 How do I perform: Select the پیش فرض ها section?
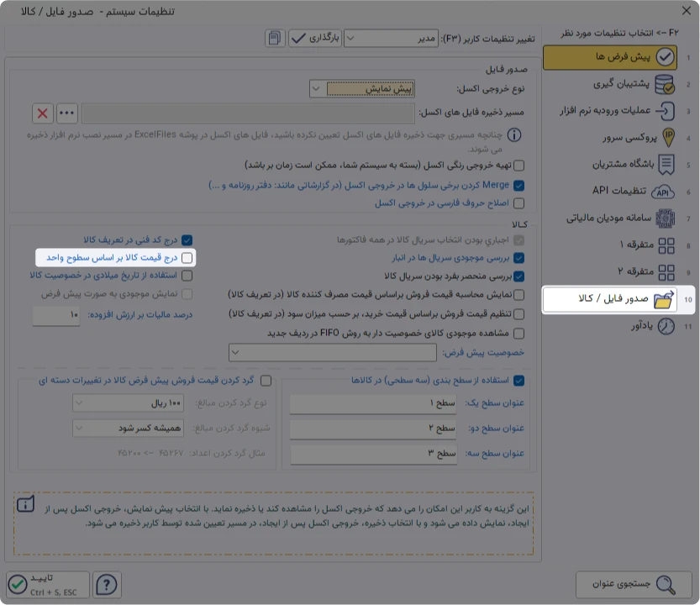610,57
